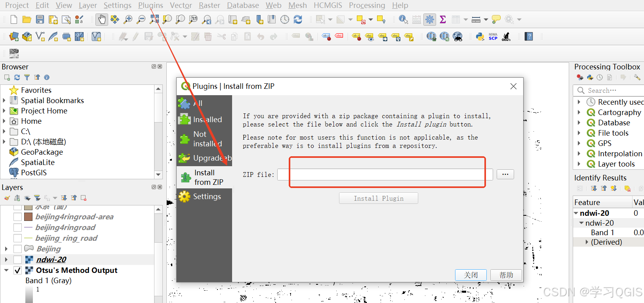Launch the Otsu's plugin cat icon
Screen dimensions: 644x303
(x=506, y=37)
